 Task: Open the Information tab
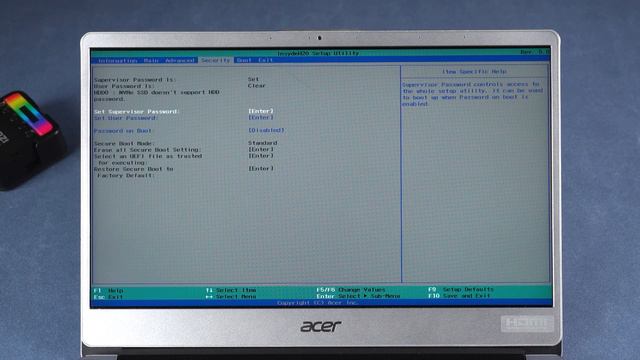[118, 60]
